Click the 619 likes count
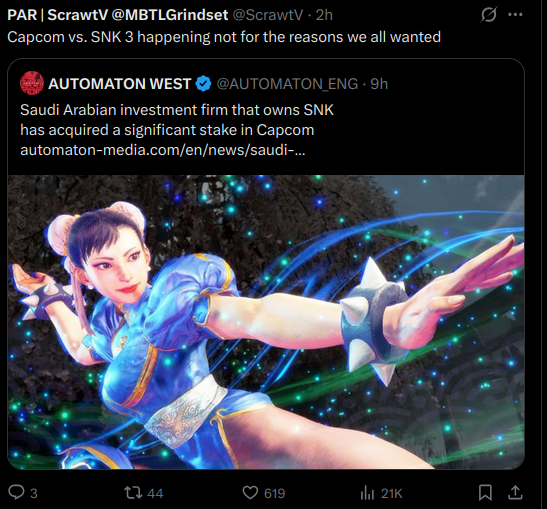The height and width of the screenshot is (509, 547). point(275,493)
